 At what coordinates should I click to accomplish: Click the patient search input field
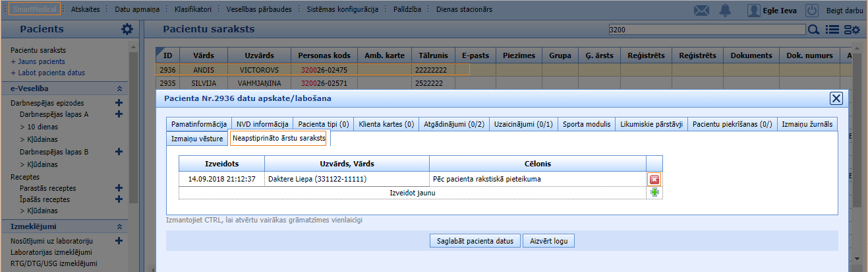click(706, 30)
